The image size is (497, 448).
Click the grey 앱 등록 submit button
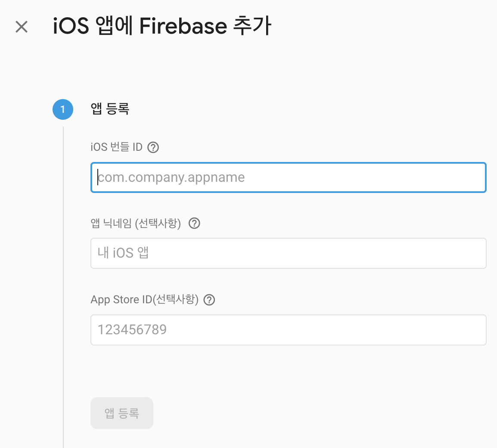click(122, 413)
